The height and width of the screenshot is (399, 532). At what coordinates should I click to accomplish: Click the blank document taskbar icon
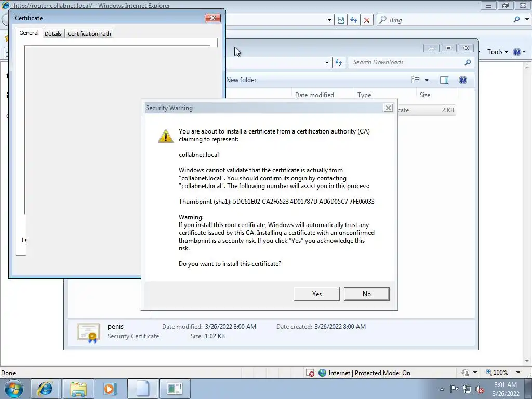tap(142, 389)
